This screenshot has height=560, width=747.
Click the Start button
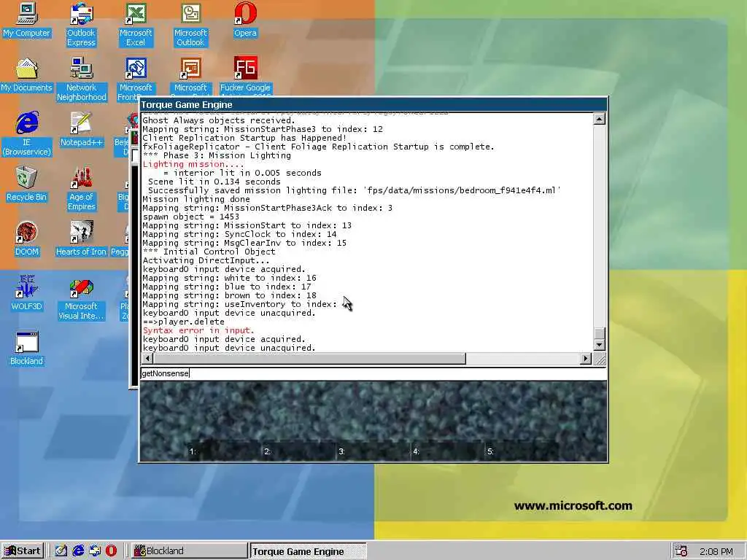tap(23, 551)
